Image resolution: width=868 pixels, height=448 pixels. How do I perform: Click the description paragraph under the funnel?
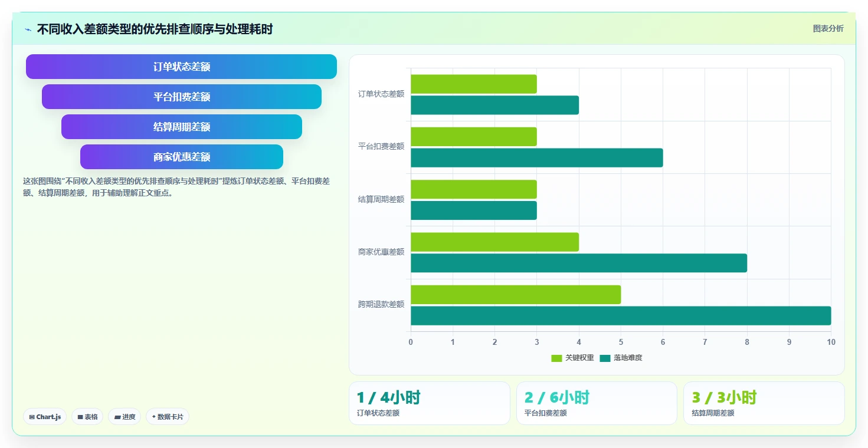tap(176, 187)
